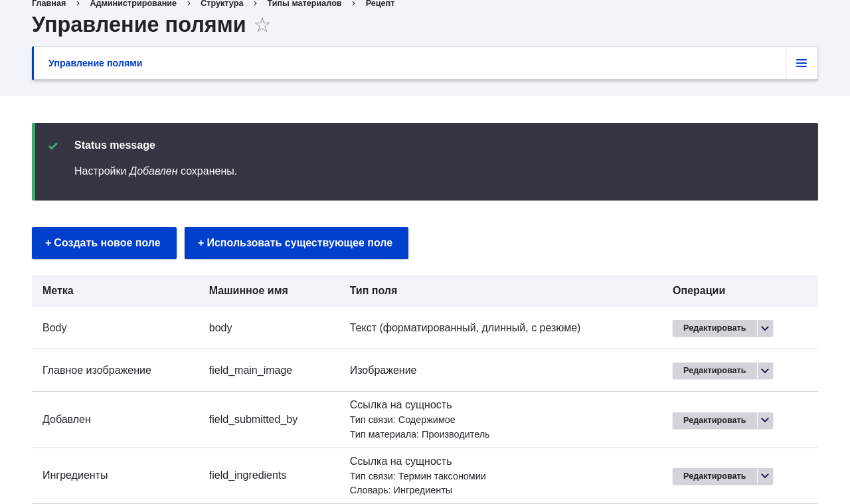Expand the operations dropdown for Ингредиенты
Screen dimensions: 850x504
click(x=765, y=476)
